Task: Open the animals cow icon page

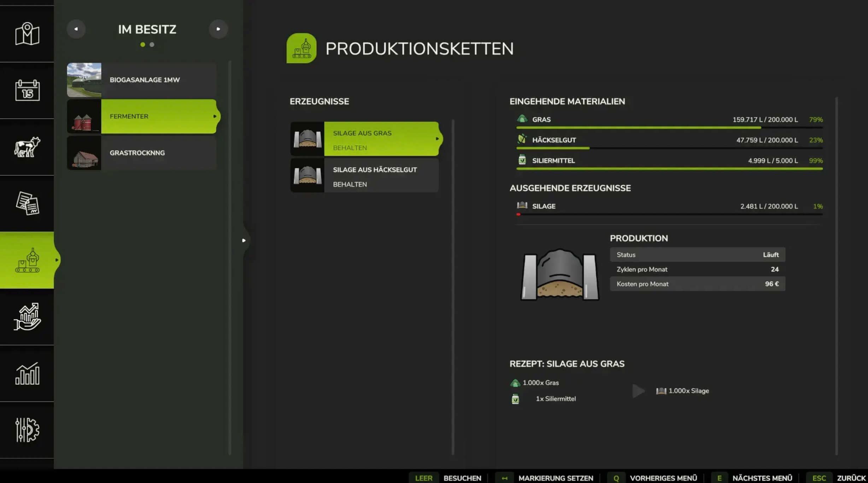Action: coord(27,147)
